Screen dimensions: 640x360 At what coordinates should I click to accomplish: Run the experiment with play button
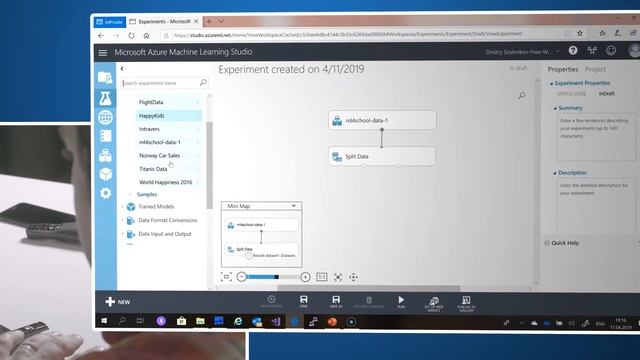401,302
